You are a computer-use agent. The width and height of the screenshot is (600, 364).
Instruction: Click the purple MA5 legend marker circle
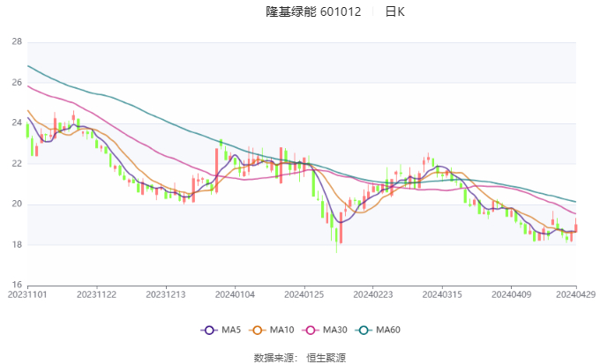[x=209, y=330]
